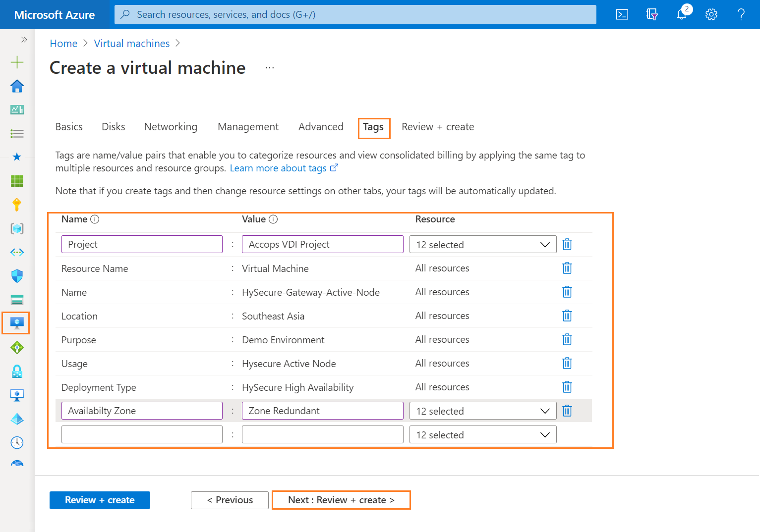Delete the Project tag row
This screenshot has width=760, height=532.
point(567,244)
